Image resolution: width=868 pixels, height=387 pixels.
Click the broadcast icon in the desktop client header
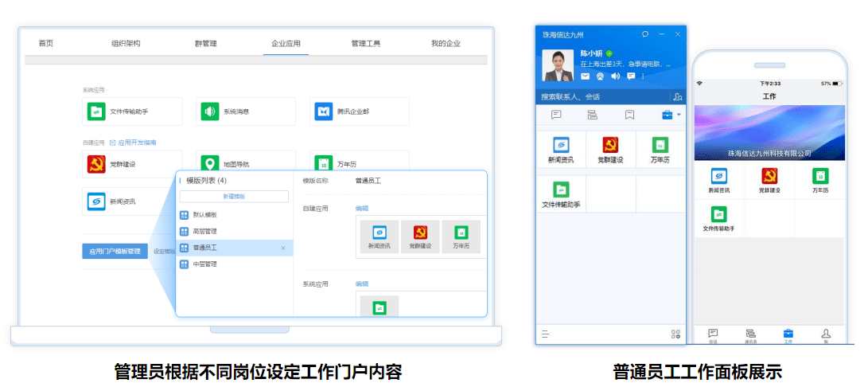(x=600, y=76)
